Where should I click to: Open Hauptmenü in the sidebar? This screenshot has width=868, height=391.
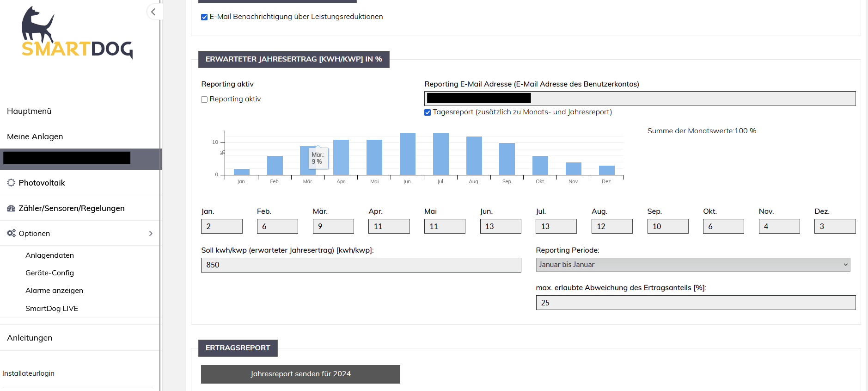pos(29,111)
